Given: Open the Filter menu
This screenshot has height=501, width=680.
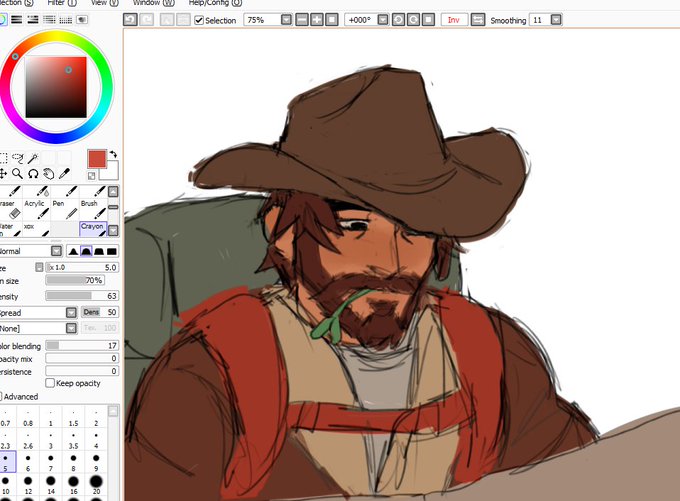Looking at the screenshot, I should pos(62,3).
